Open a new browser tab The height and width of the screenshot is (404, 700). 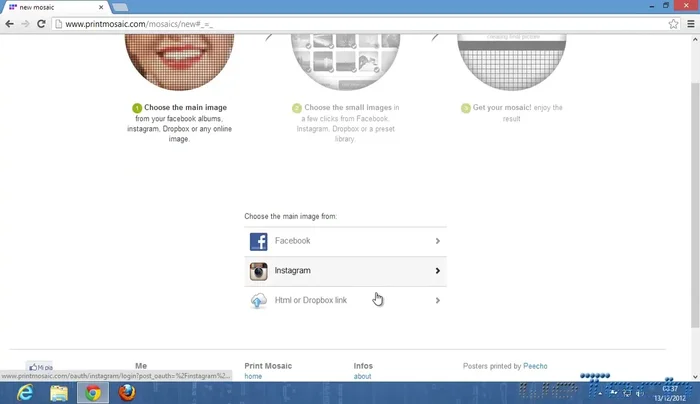tap(119, 7)
